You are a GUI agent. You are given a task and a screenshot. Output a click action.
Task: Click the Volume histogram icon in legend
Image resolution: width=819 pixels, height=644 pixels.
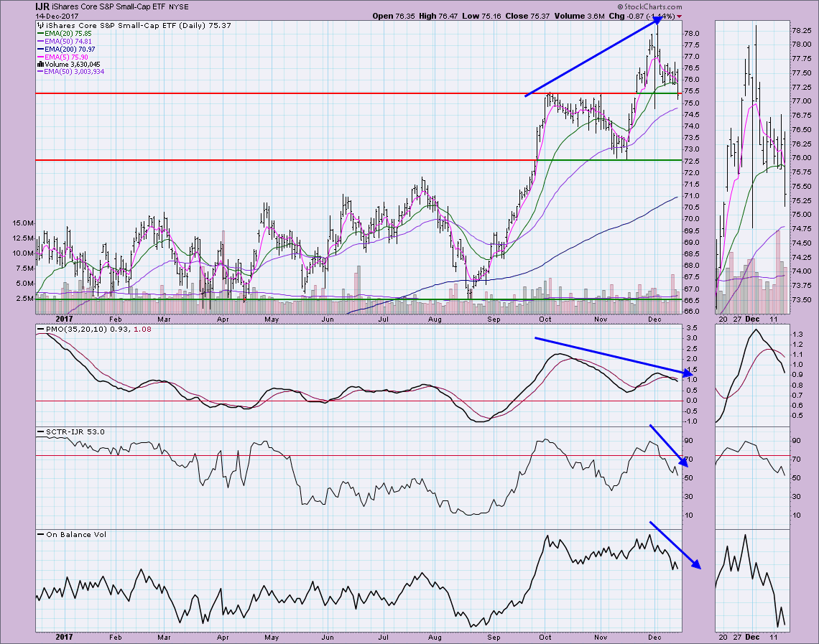coord(40,64)
